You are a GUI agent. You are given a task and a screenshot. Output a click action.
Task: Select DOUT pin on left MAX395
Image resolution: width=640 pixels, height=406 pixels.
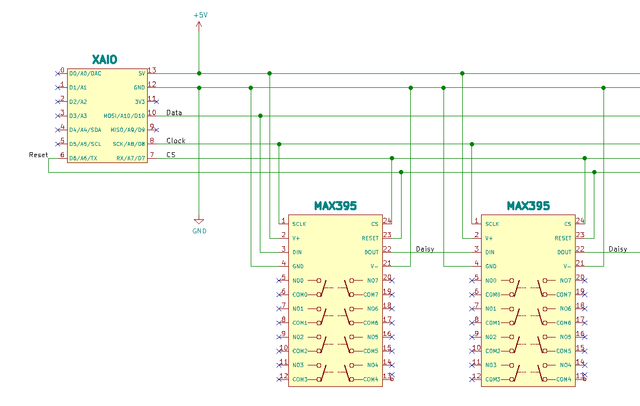tap(372, 252)
